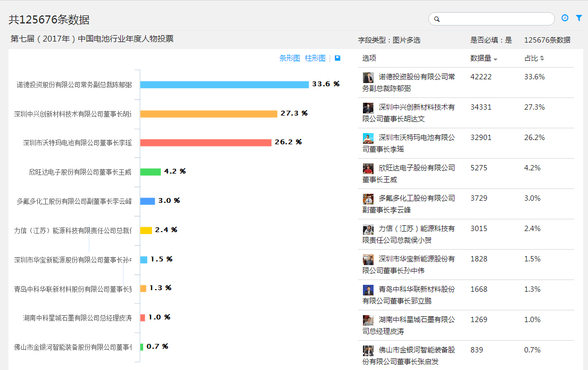Viewport: 588px width, 370px height.
Task: Click the photo thumbnail for 多氟多化工
Action: (368, 199)
